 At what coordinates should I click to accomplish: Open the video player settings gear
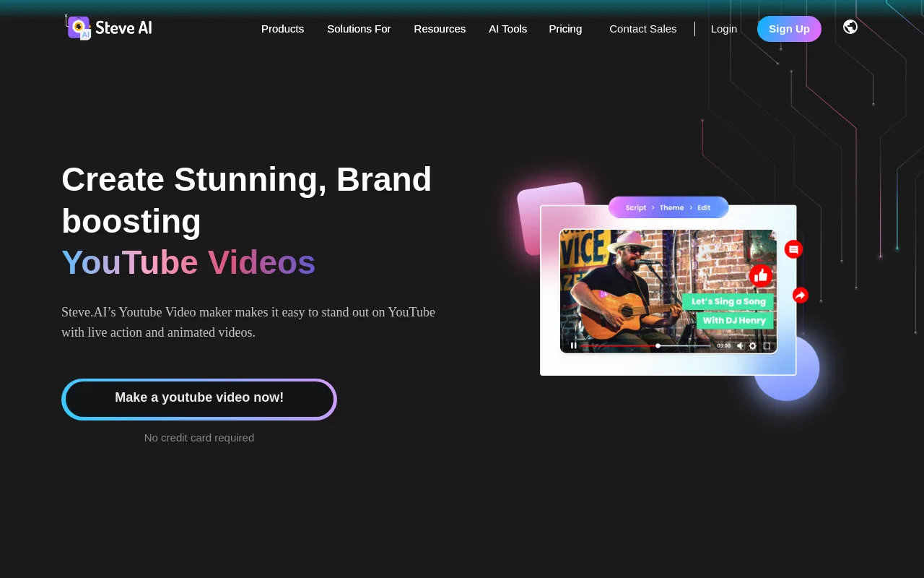point(753,345)
